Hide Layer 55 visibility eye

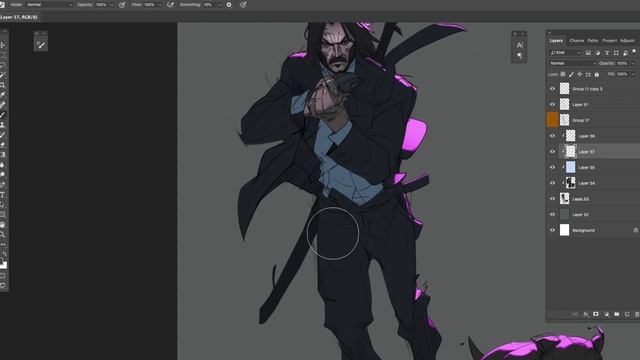pyautogui.click(x=552, y=167)
